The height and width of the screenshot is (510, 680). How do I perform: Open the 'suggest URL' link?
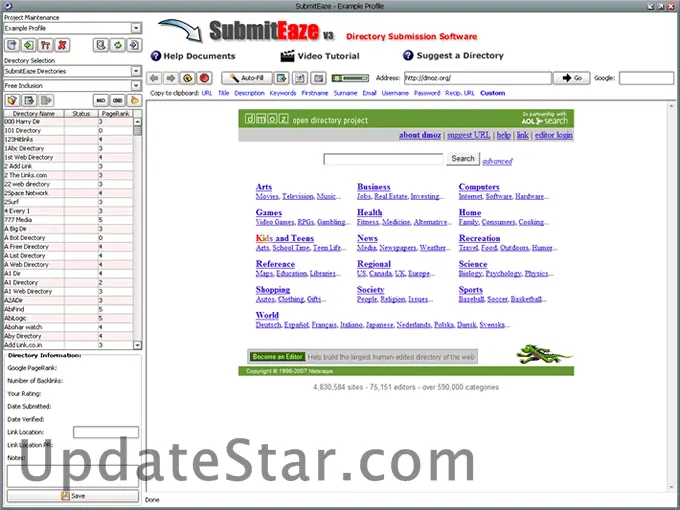pyautogui.click(x=469, y=135)
